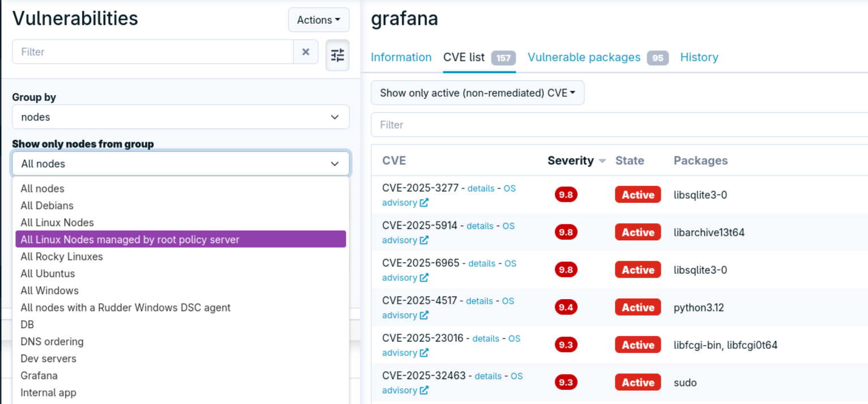Click the details link for CVE-2025-3277
868x404 pixels.
[x=481, y=188]
